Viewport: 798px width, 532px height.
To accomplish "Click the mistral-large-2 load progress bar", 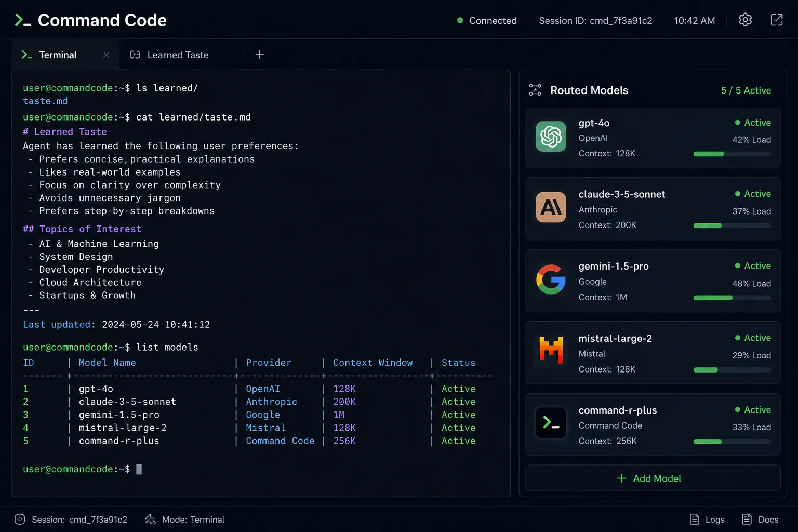I will (732, 370).
